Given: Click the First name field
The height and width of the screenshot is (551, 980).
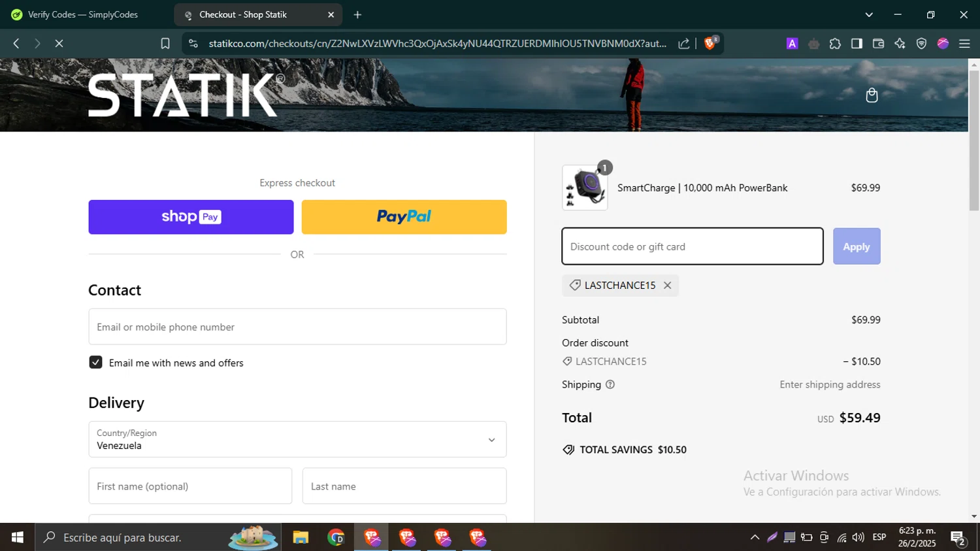Looking at the screenshot, I should (x=190, y=486).
